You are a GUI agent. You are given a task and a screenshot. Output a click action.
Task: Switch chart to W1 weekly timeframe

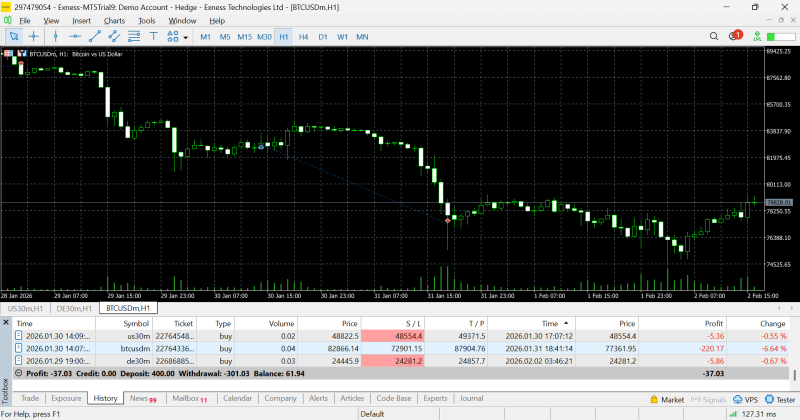click(x=342, y=37)
